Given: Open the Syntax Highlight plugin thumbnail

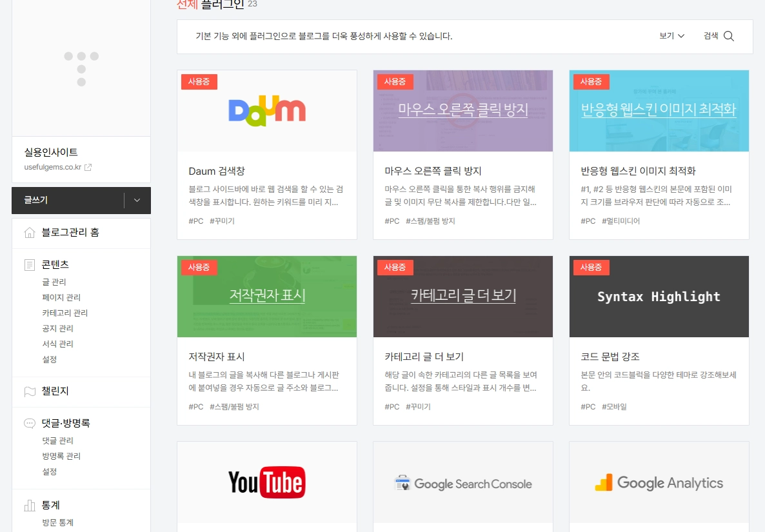Looking at the screenshot, I should 659,297.
